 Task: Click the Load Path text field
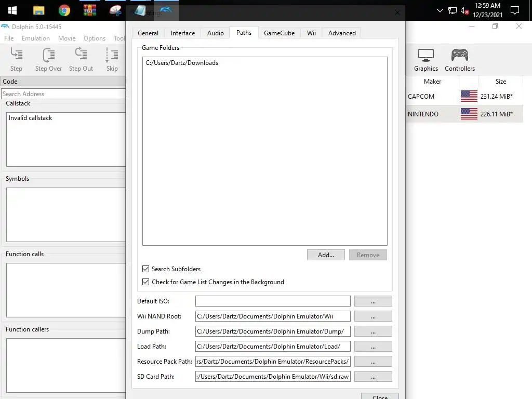coord(273,347)
